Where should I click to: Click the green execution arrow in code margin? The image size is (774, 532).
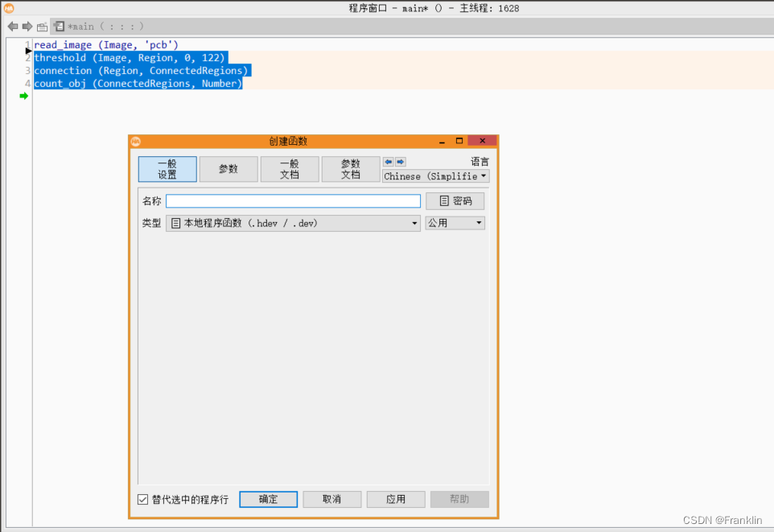[x=23, y=96]
